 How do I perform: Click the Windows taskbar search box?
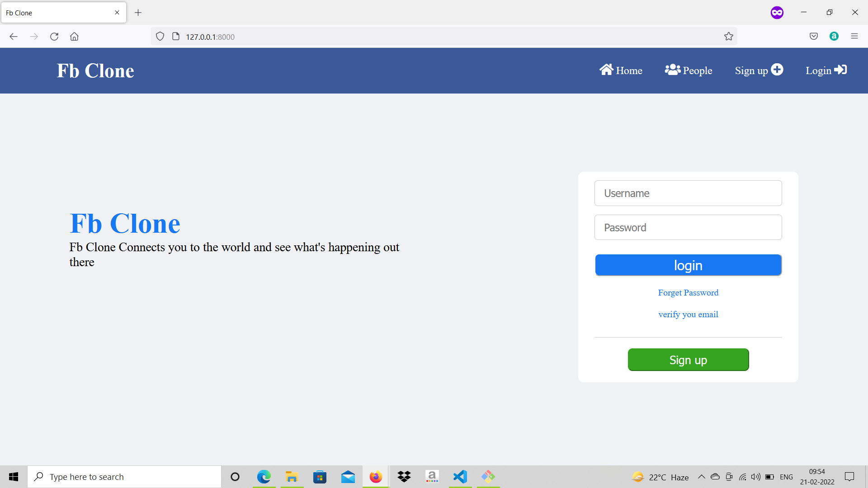click(124, 477)
